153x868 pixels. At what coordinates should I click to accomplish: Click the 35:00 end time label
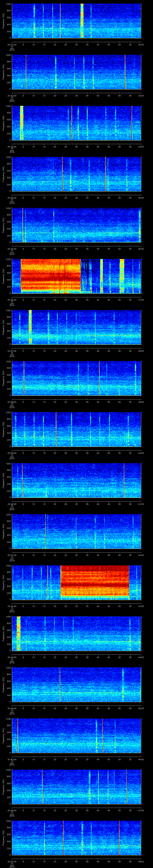pyautogui.click(x=141, y=197)
